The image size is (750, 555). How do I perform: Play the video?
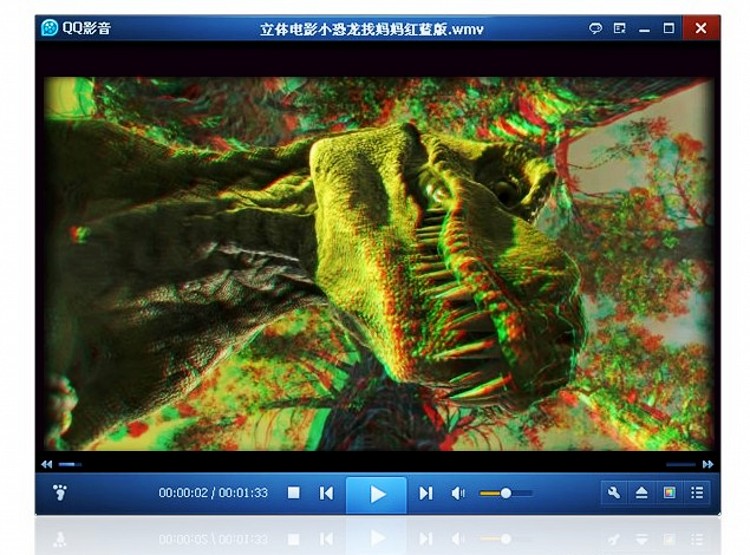377,494
